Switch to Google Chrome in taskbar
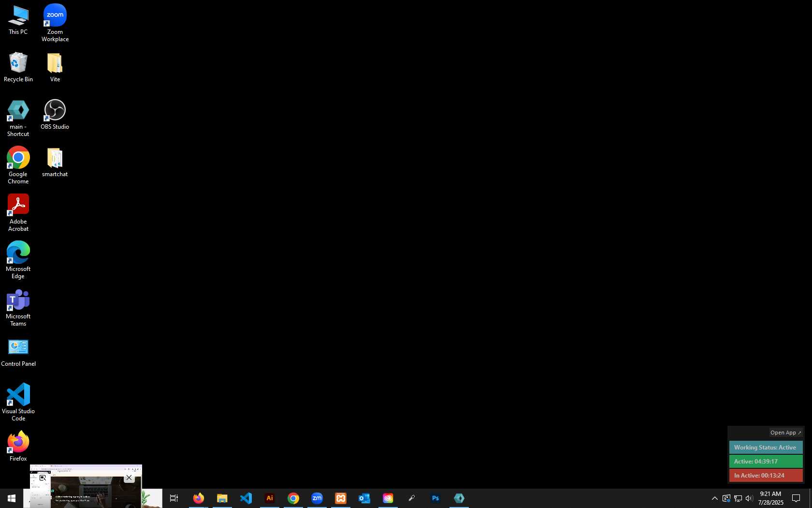The width and height of the screenshot is (812, 508). coord(293,498)
